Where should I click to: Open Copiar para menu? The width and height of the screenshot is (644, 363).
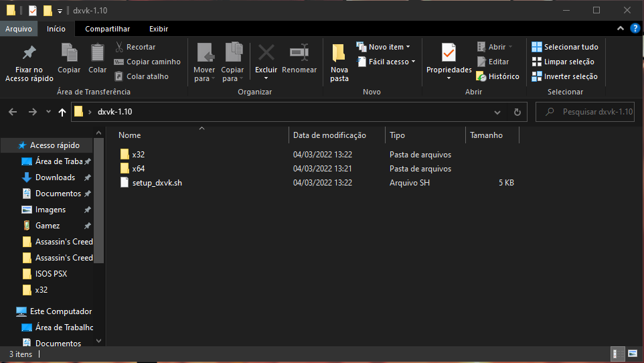[x=232, y=62]
